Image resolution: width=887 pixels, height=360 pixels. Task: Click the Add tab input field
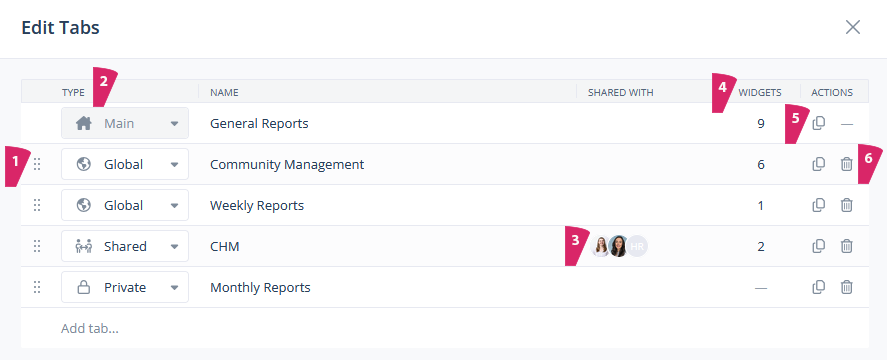[445, 328]
